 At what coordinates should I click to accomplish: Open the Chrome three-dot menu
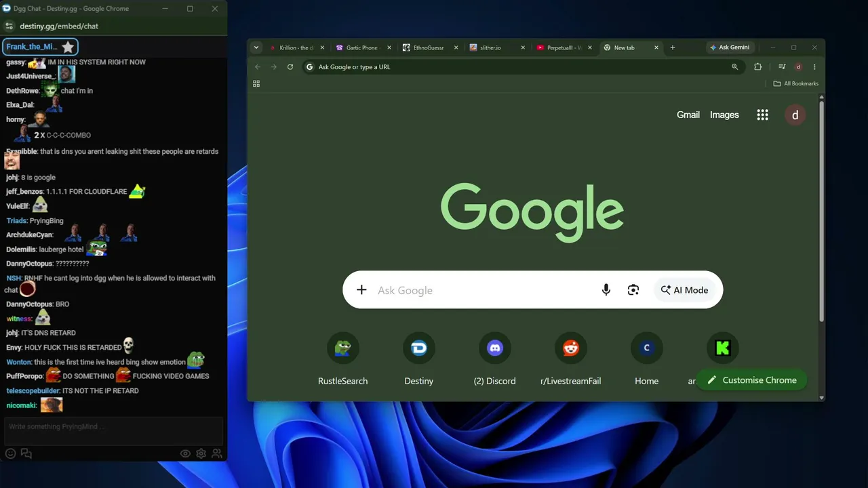814,67
